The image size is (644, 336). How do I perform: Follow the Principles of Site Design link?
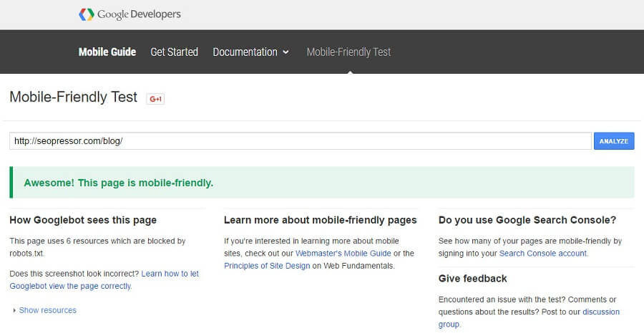267,266
